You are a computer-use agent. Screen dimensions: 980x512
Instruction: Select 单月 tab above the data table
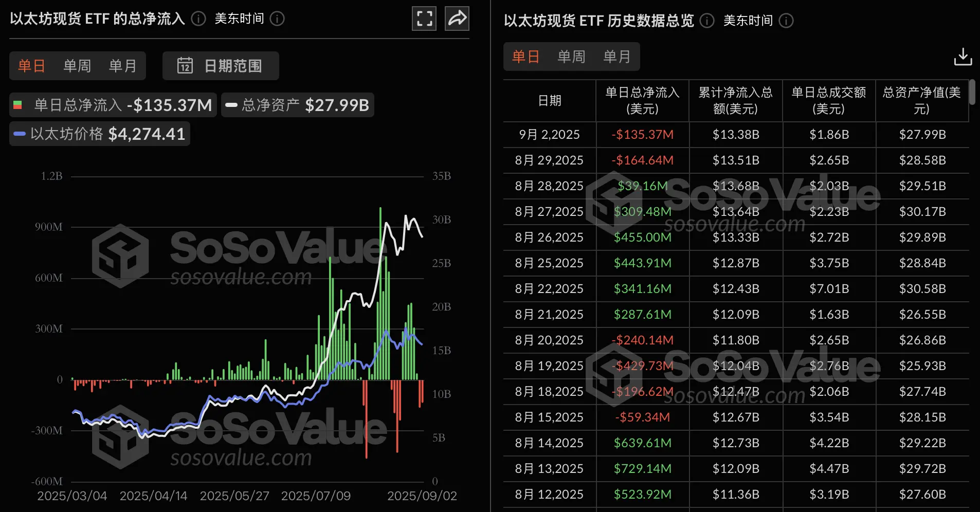616,57
